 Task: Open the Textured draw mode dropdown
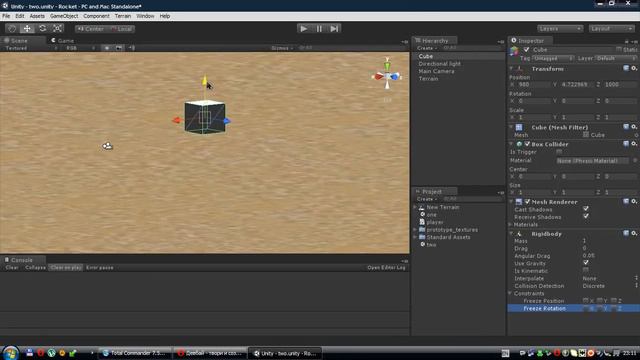click(31, 48)
